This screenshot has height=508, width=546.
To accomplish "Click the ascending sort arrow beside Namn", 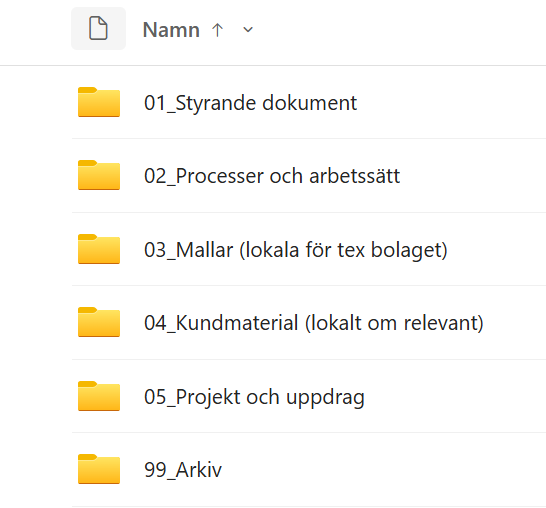I will [x=217, y=30].
